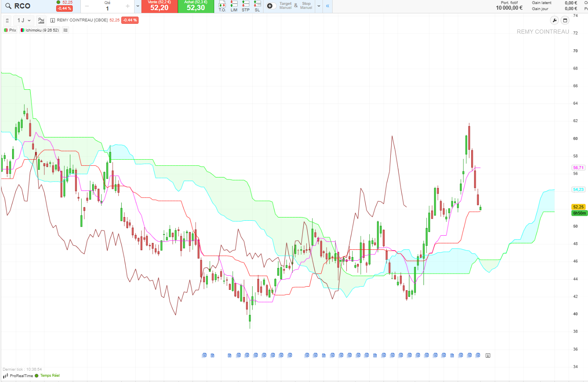Expand the Target/Stop options dropdown arrow

pos(319,6)
